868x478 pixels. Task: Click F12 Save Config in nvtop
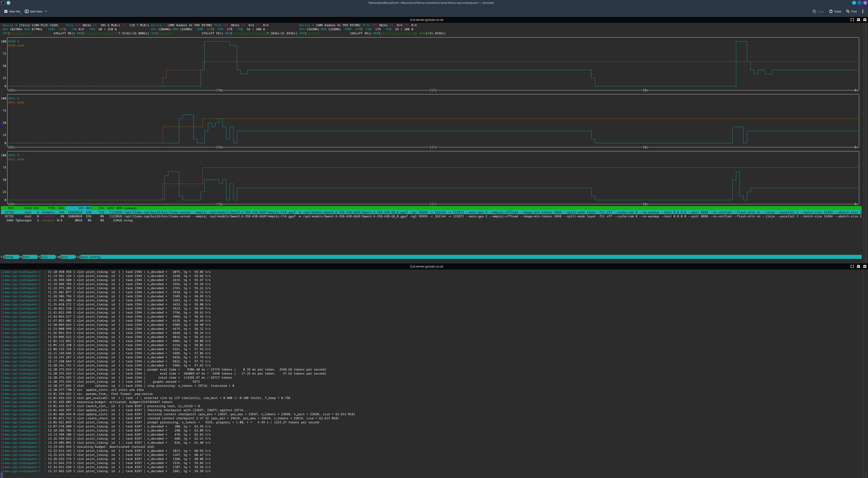point(88,257)
